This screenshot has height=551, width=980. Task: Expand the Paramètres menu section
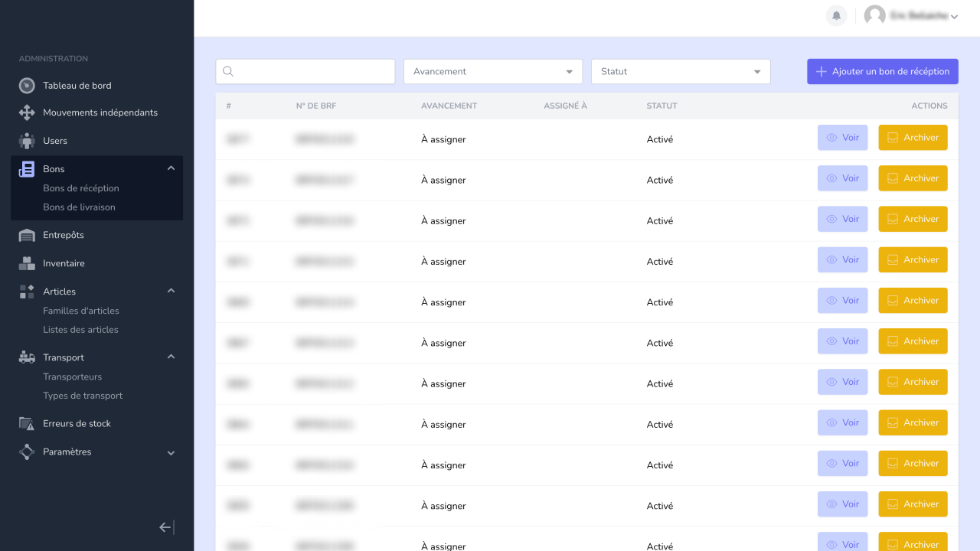pyautogui.click(x=171, y=452)
